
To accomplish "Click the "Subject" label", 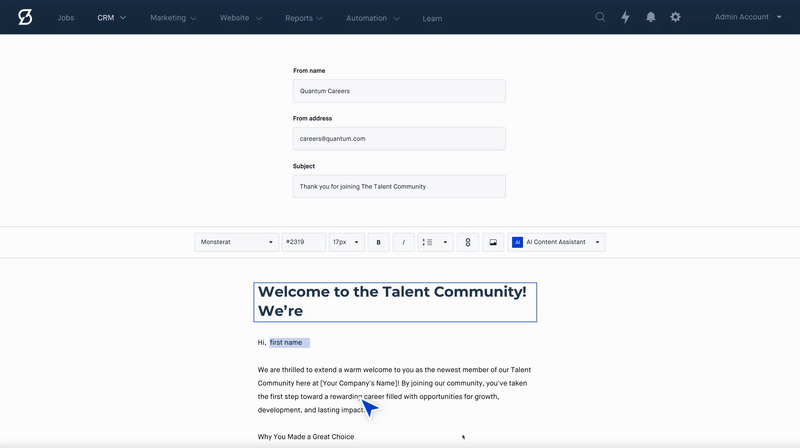I will 304,166.
